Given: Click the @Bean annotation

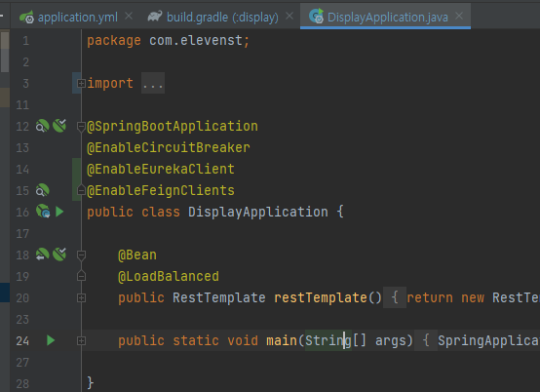Looking at the screenshot, I should [137, 255].
